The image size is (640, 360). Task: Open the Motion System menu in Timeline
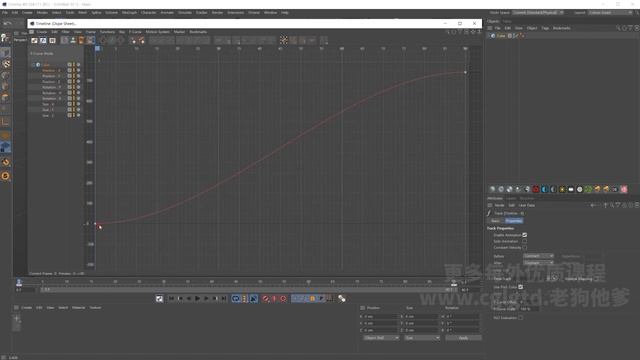[158, 32]
